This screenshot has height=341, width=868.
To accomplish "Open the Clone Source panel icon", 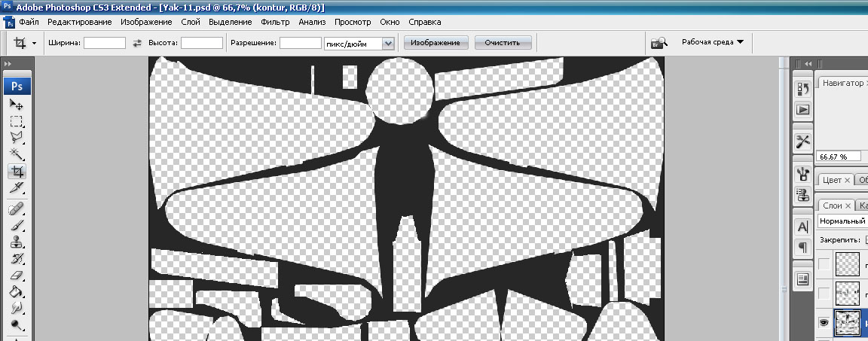I will pyautogui.click(x=802, y=194).
